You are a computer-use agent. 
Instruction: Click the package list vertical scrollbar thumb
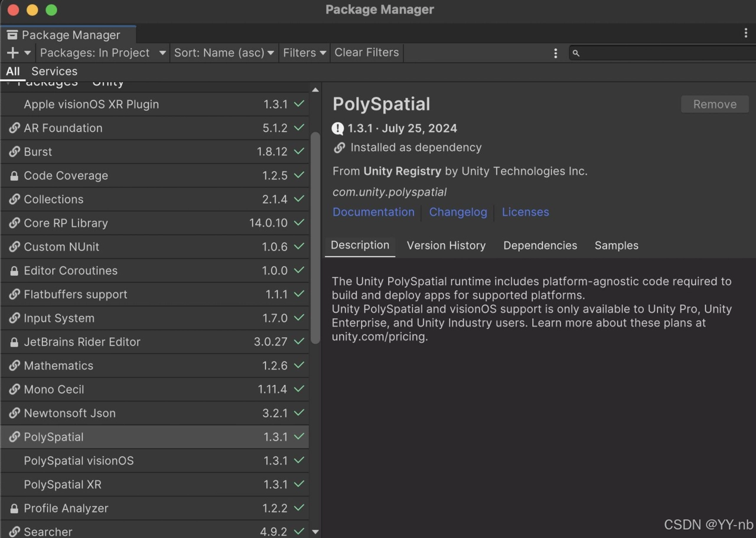pyautogui.click(x=315, y=238)
